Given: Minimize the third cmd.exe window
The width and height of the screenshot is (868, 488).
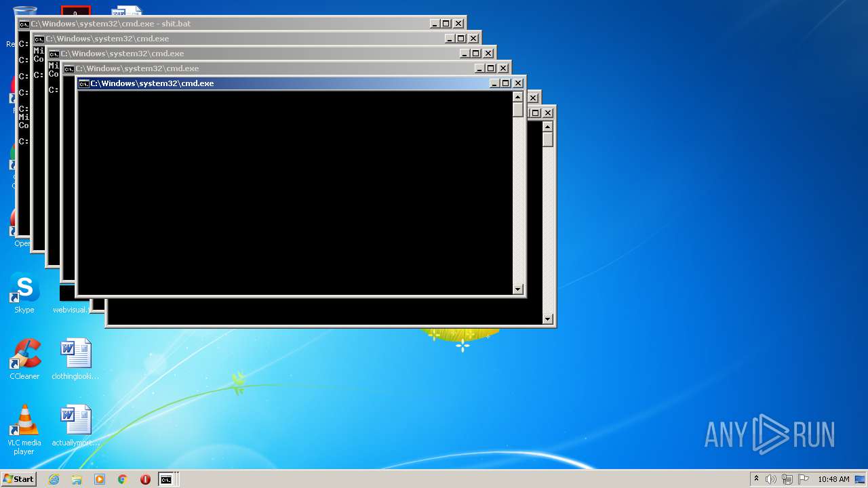Looking at the screenshot, I should 465,54.
